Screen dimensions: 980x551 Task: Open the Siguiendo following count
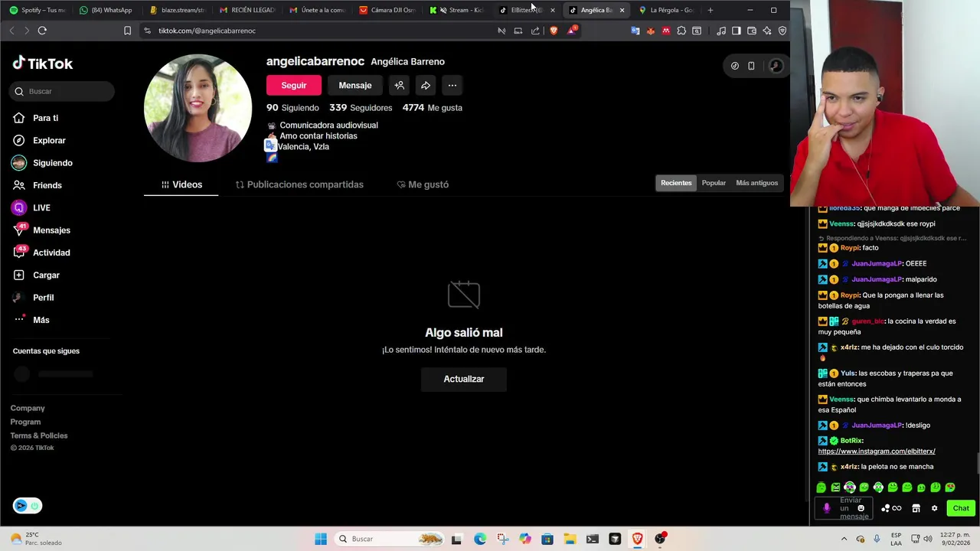pos(292,108)
